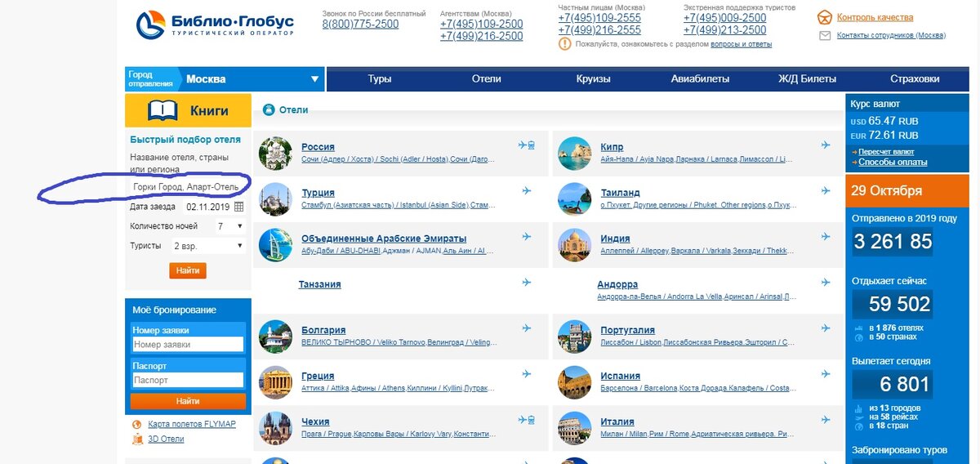Click the FLYMAP map icon
The image size is (980, 464).
(136, 425)
